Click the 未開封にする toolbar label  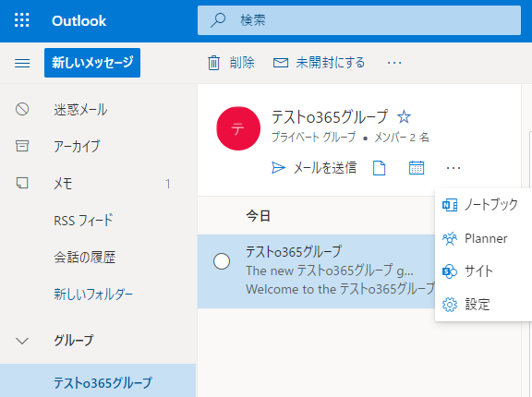(330, 63)
